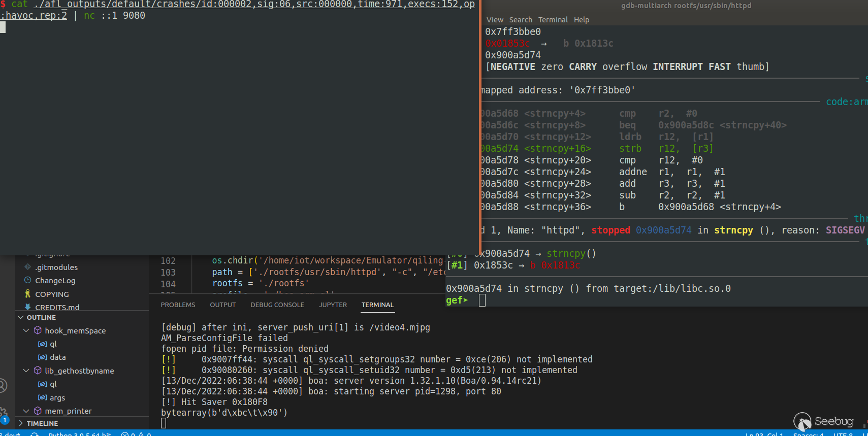The height and width of the screenshot is (436, 868).
Task: Open the Terminal menu in gdb window
Action: point(553,20)
